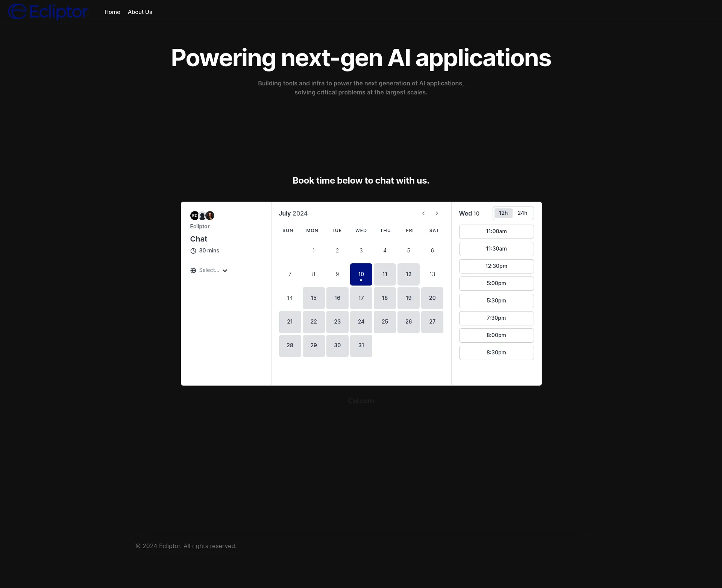Click July 11 date on calendar
The height and width of the screenshot is (588, 722).
click(384, 274)
